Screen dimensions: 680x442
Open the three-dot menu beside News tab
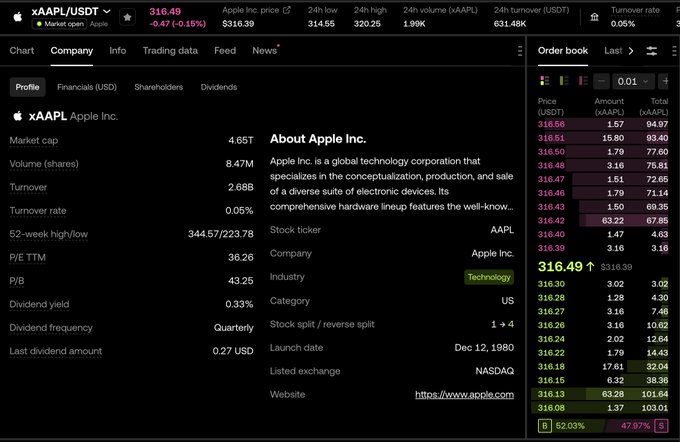click(x=520, y=51)
